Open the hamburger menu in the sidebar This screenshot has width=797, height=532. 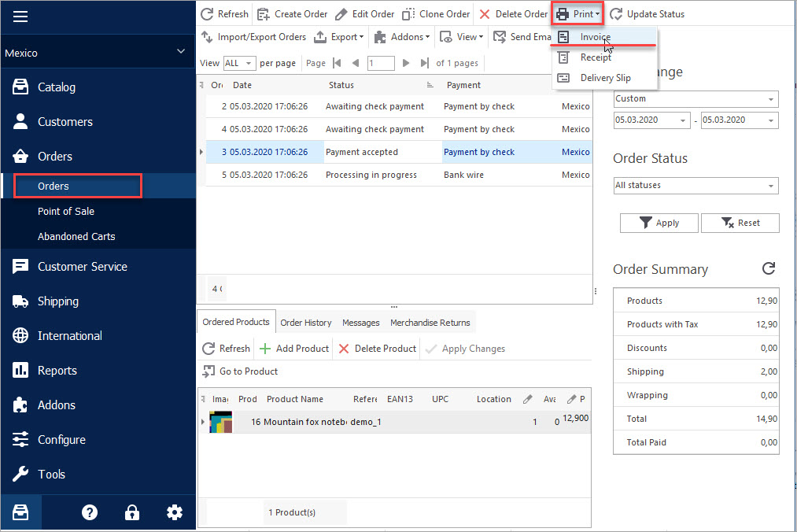coord(20,17)
